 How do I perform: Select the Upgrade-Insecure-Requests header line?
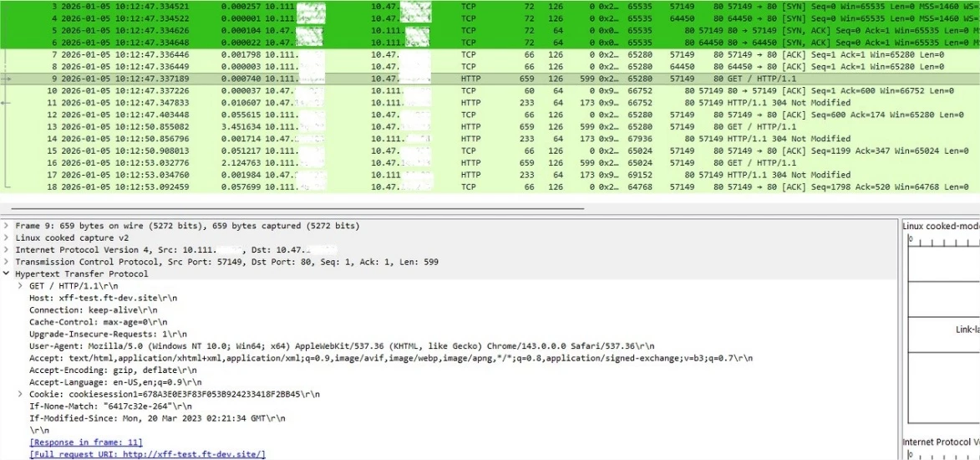tap(108, 335)
